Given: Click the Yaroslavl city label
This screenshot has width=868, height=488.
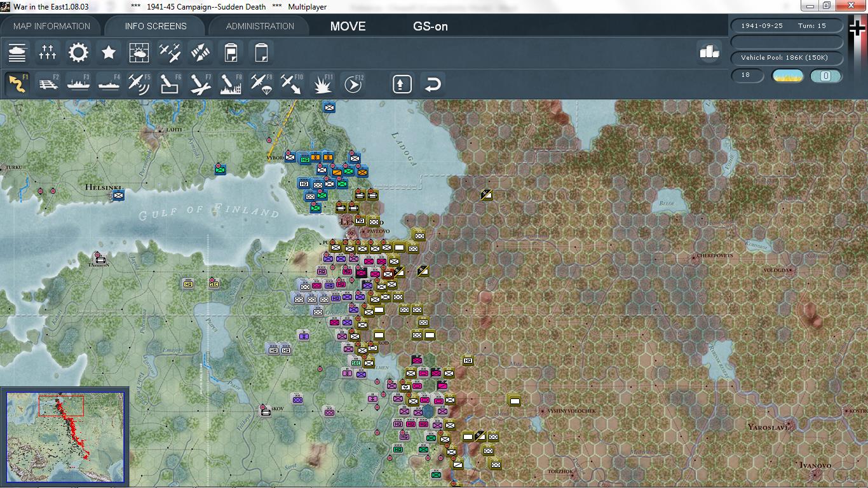Looking at the screenshot, I should coord(768,427).
